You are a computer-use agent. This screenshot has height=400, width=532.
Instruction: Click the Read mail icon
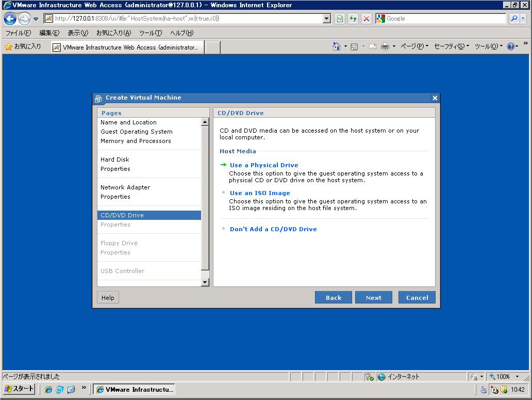pyautogui.click(x=373, y=46)
